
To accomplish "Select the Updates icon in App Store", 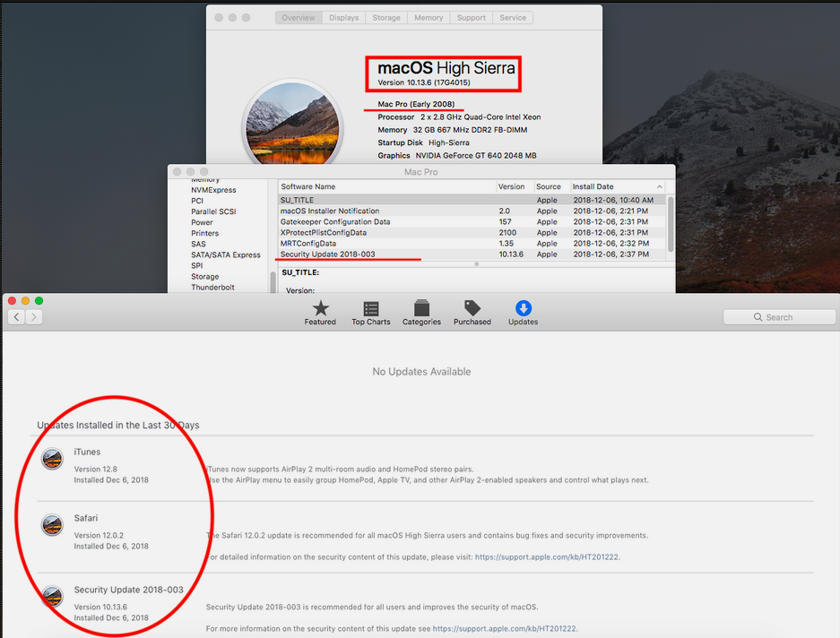I will pyautogui.click(x=523, y=313).
